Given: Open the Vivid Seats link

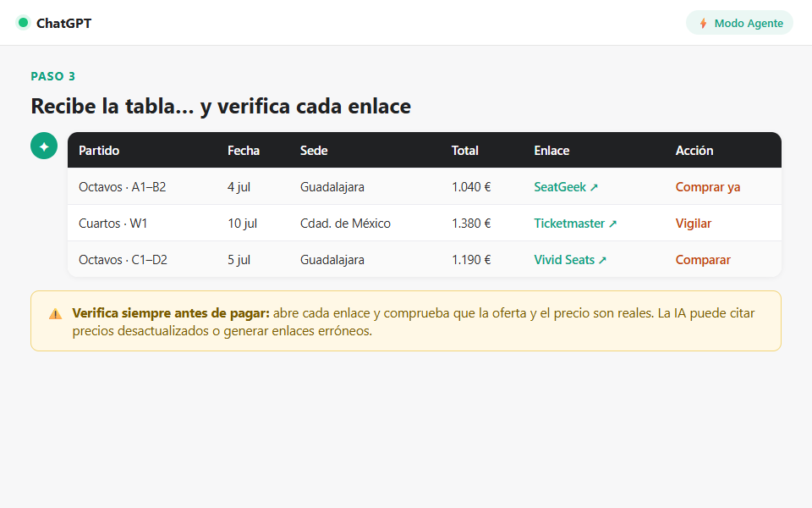Looking at the screenshot, I should pos(569,260).
